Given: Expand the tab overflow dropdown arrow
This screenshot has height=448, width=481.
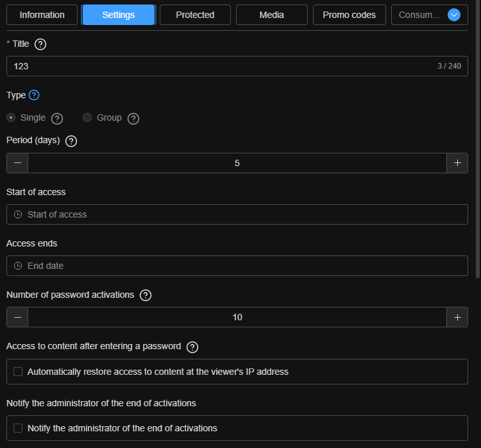Looking at the screenshot, I should [x=453, y=15].
